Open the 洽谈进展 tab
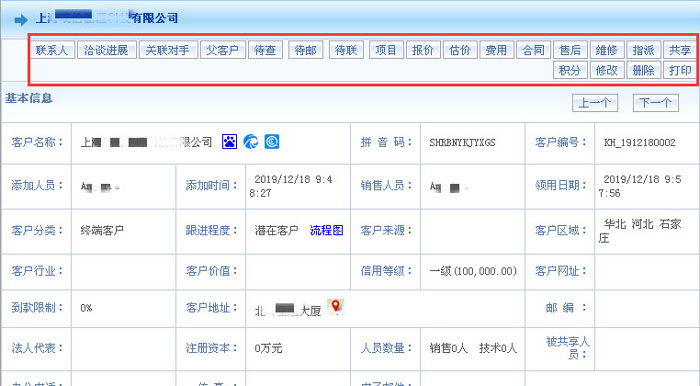The height and width of the screenshot is (386, 700). pos(106,50)
